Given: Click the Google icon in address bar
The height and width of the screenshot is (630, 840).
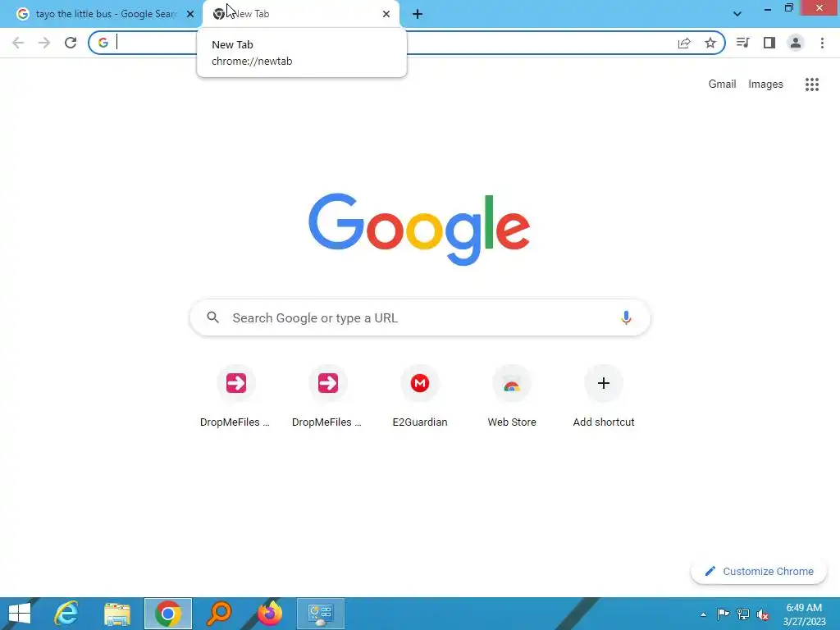Looking at the screenshot, I should pyautogui.click(x=103, y=43).
